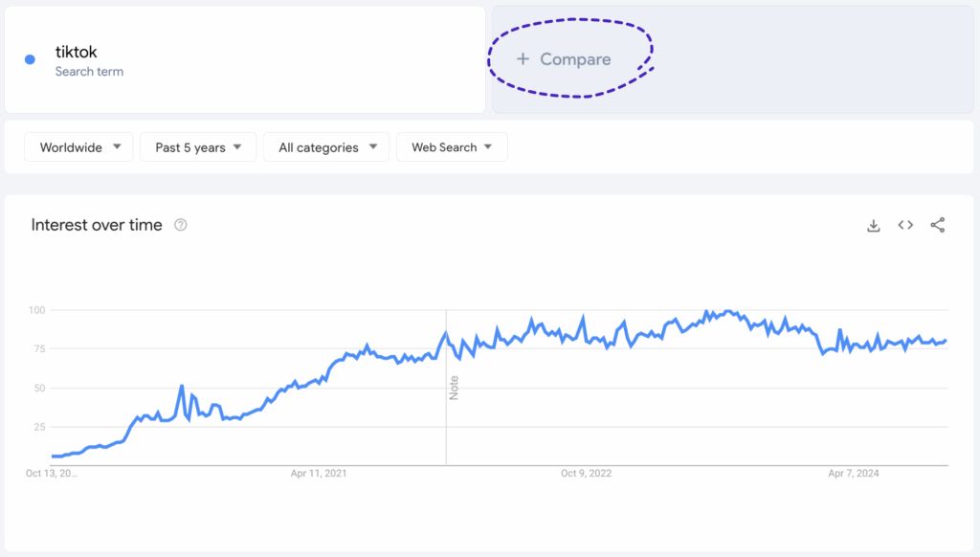Open the Past 5 years dropdown
The image size is (980, 557).
click(x=198, y=147)
